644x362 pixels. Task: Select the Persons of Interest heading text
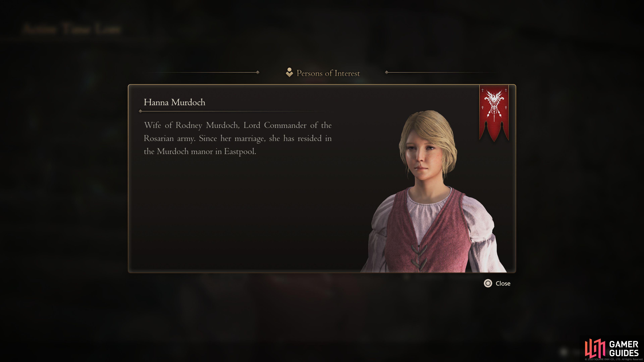(328, 73)
